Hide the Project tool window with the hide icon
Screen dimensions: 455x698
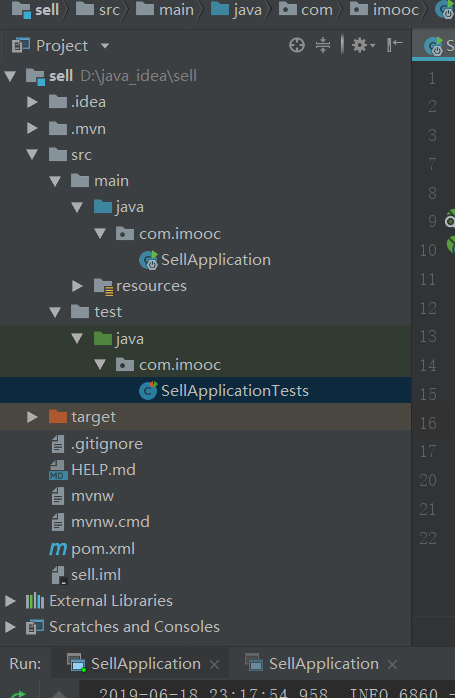394,45
